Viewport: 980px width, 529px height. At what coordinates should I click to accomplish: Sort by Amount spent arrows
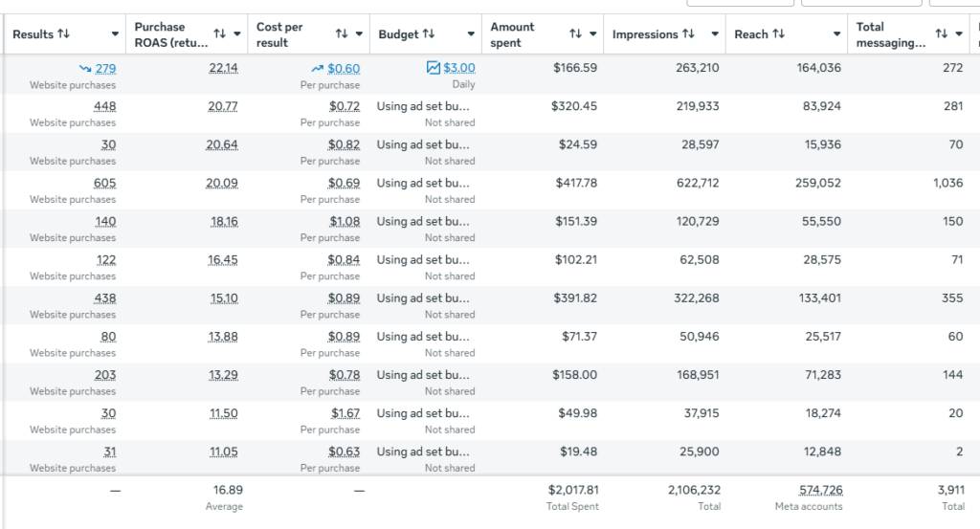(x=575, y=33)
